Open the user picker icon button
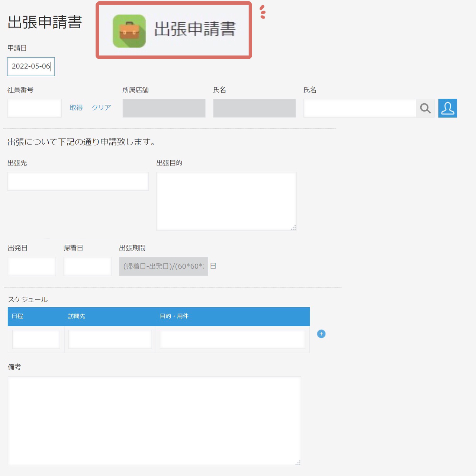Image resolution: width=476 pixels, height=476 pixels. tap(447, 108)
